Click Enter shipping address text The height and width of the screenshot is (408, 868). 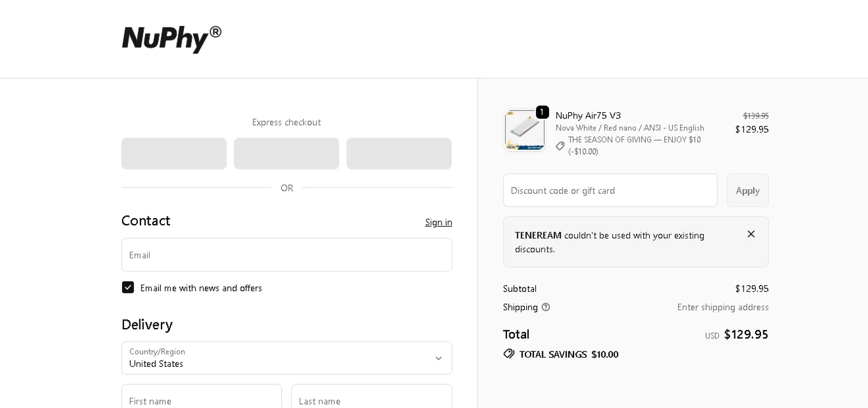tap(723, 307)
